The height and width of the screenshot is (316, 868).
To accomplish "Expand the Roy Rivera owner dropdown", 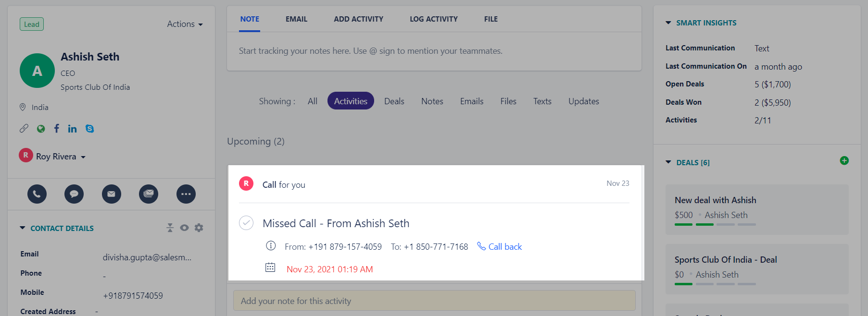I will (x=52, y=156).
